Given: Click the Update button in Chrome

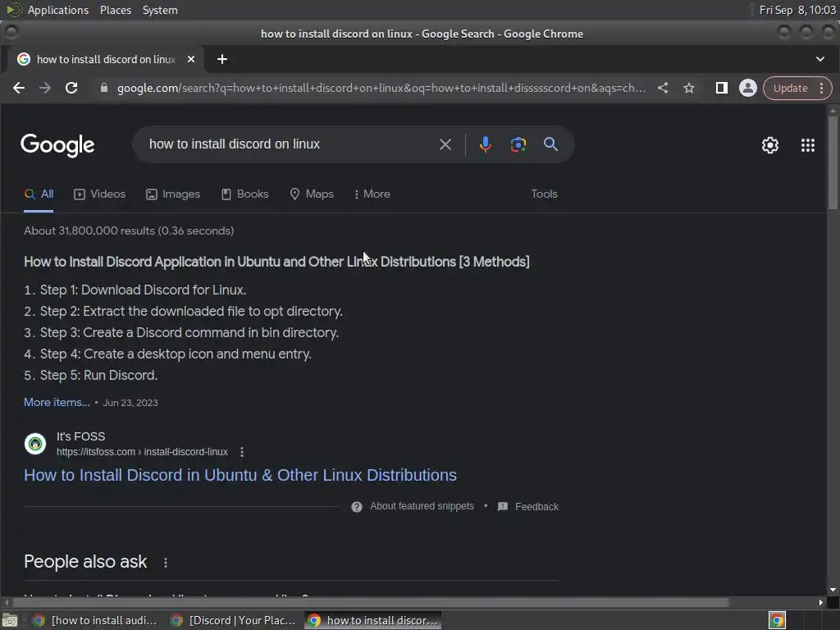Looking at the screenshot, I should coord(790,88).
